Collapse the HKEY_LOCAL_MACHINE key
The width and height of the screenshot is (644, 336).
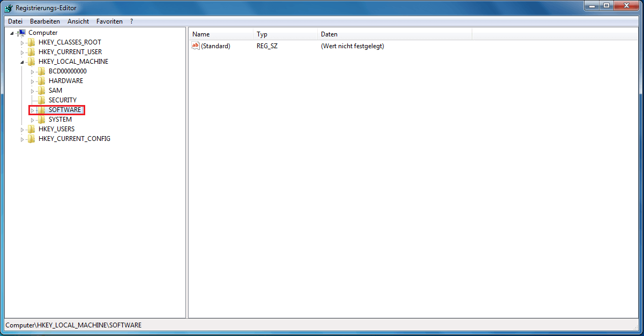[23, 62]
